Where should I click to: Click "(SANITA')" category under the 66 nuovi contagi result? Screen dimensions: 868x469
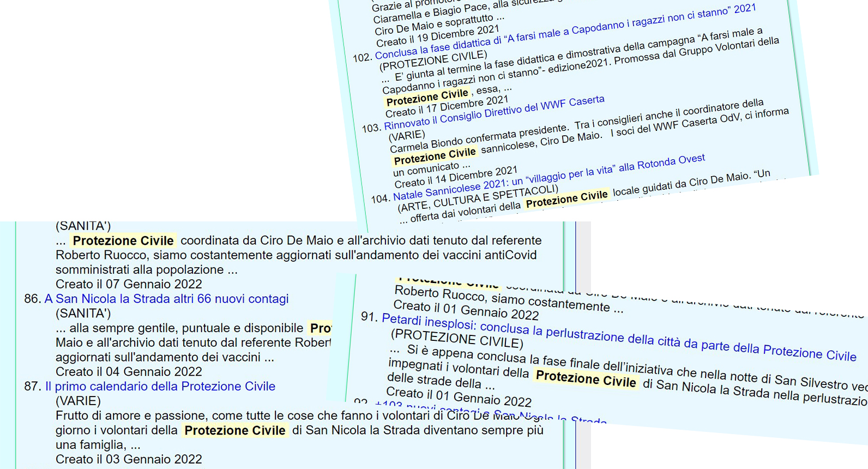tap(83, 314)
